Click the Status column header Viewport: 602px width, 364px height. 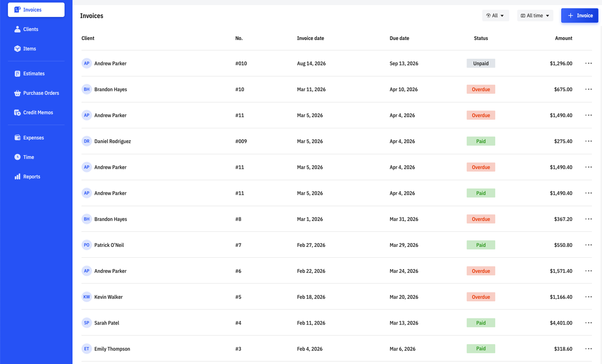[x=481, y=39]
